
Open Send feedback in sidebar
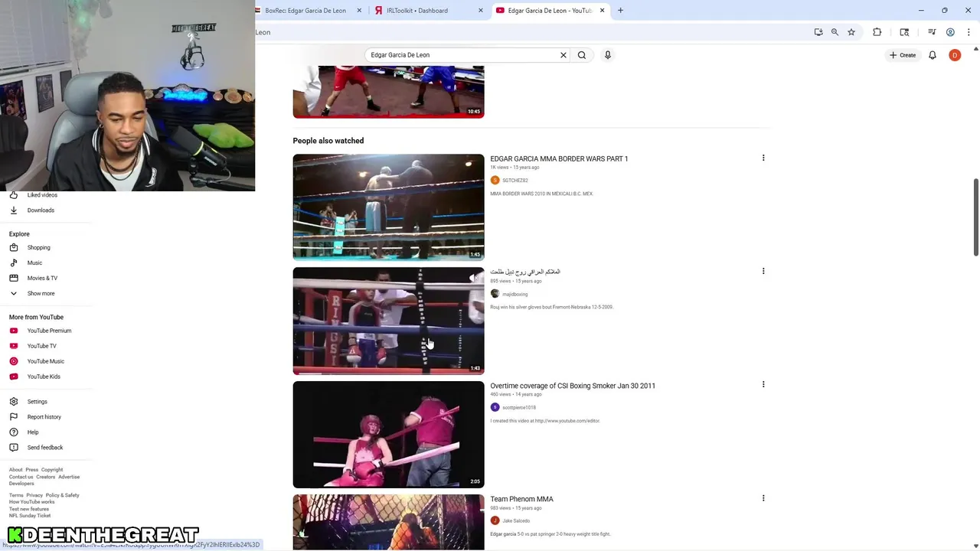pyautogui.click(x=46, y=448)
